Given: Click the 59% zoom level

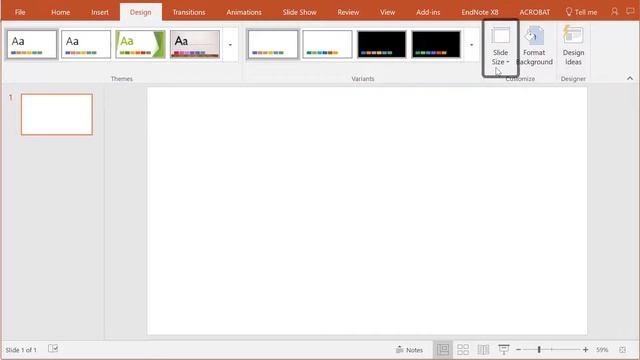Looking at the screenshot, I should pyautogui.click(x=602, y=350).
